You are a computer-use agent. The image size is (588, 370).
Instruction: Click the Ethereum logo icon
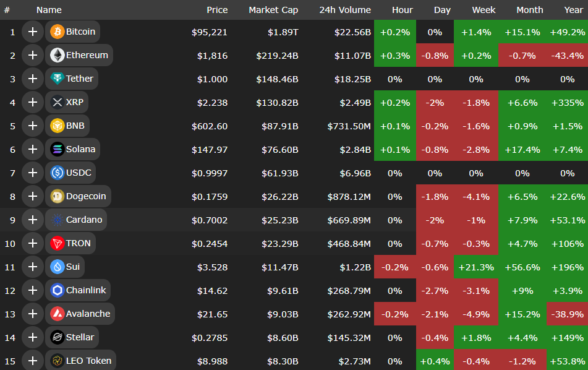pyautogui.click(x=58, y=55)
